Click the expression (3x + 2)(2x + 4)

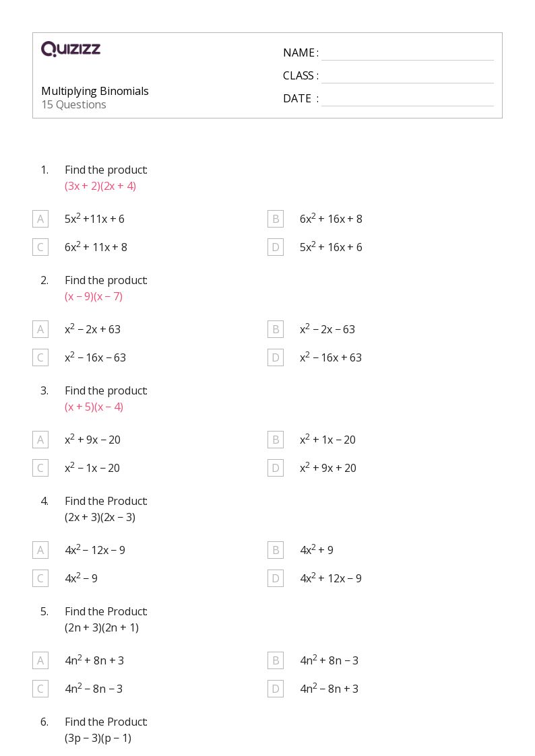tap(100, 186)
